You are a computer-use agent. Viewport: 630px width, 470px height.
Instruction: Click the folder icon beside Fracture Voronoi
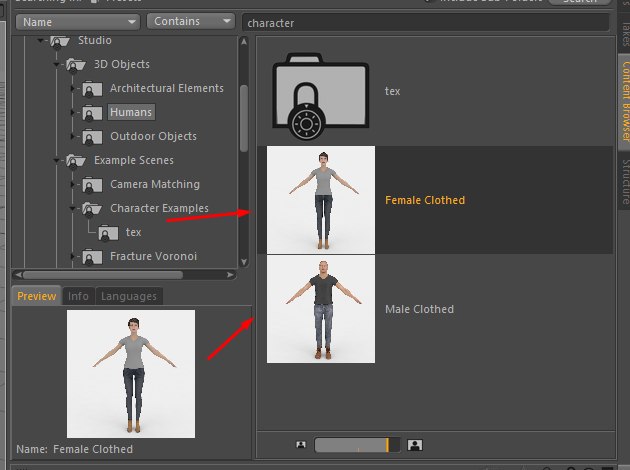92,257
